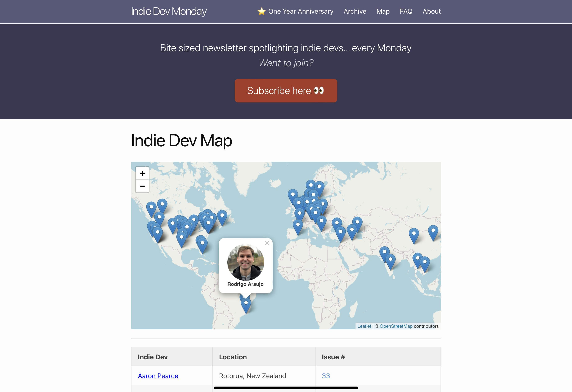Image resolution: width=572 pixels, height=392 pixels.
Task: Click the Subscribe here button
Action: 286,91
